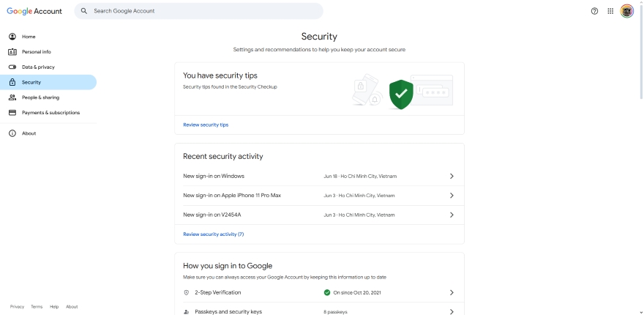Click the Home person icon in sidebar
Viewport: 644px width, 315px height.
(x=12, y=37)
